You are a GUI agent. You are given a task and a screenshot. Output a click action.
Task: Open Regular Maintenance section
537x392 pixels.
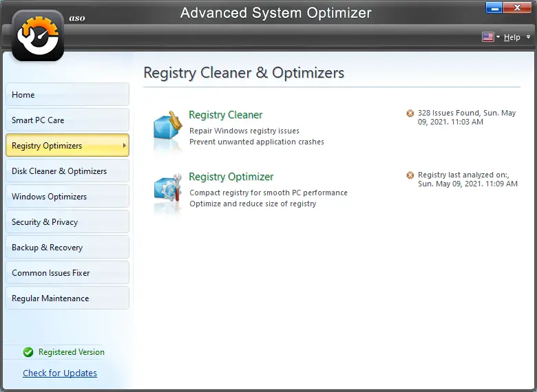tap(67, 298)
